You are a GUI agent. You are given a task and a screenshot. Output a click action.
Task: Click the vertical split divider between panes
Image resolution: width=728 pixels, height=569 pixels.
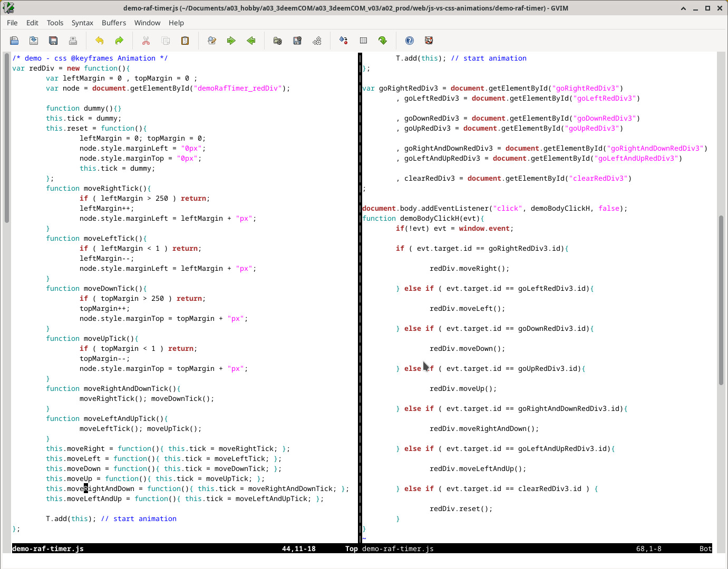tap(360, 295)
